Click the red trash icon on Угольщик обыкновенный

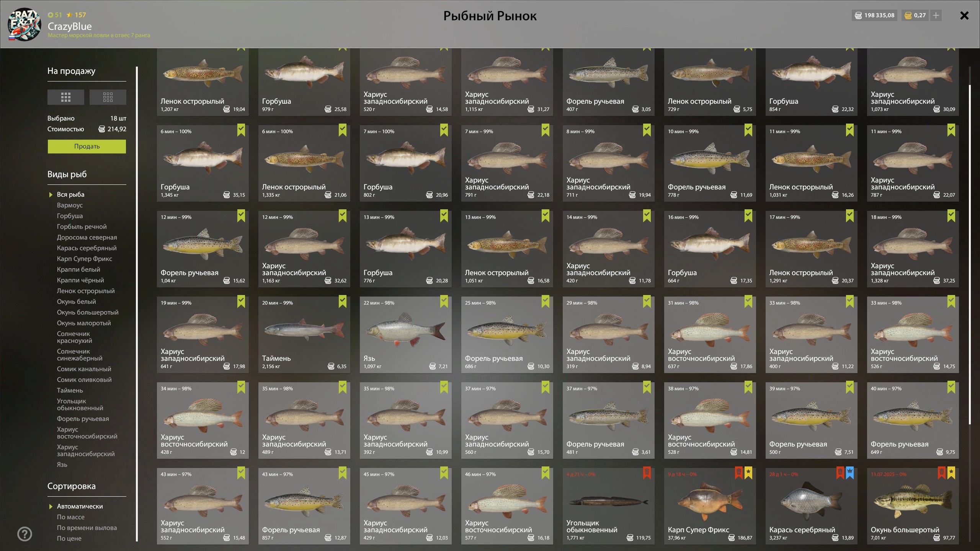tap(647, 473)
